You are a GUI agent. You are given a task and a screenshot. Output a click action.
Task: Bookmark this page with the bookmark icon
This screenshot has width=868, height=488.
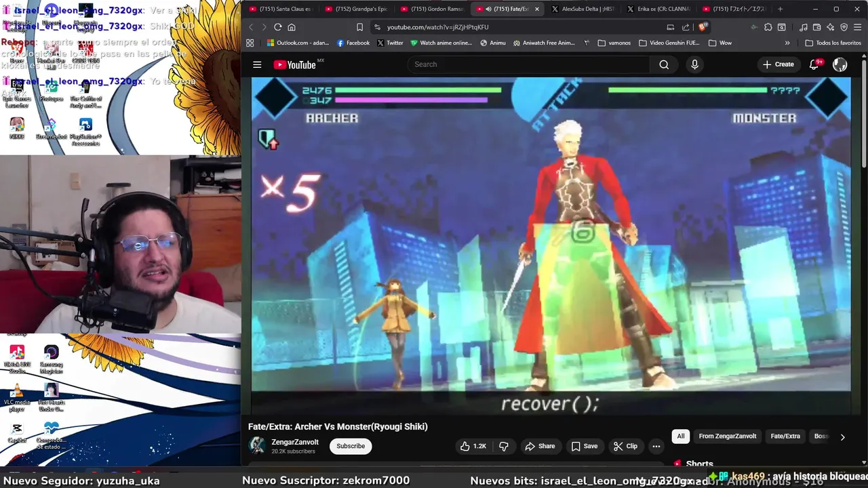pyautogui.click(x=359, y=27)
